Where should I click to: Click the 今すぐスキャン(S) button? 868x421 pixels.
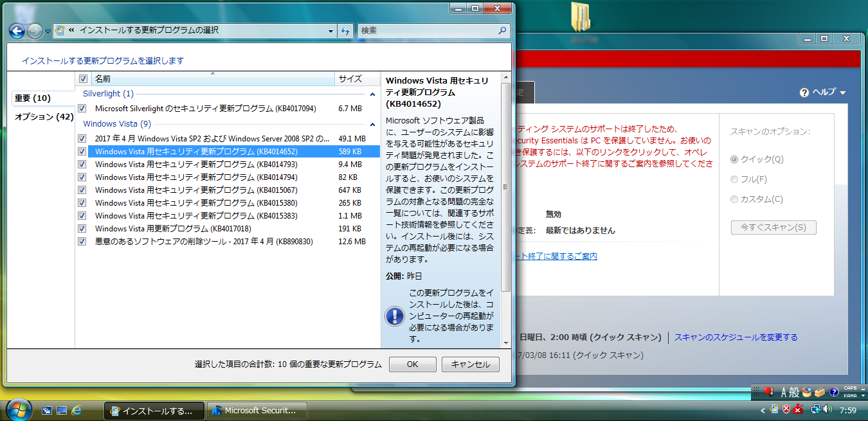tap(773, 228)
